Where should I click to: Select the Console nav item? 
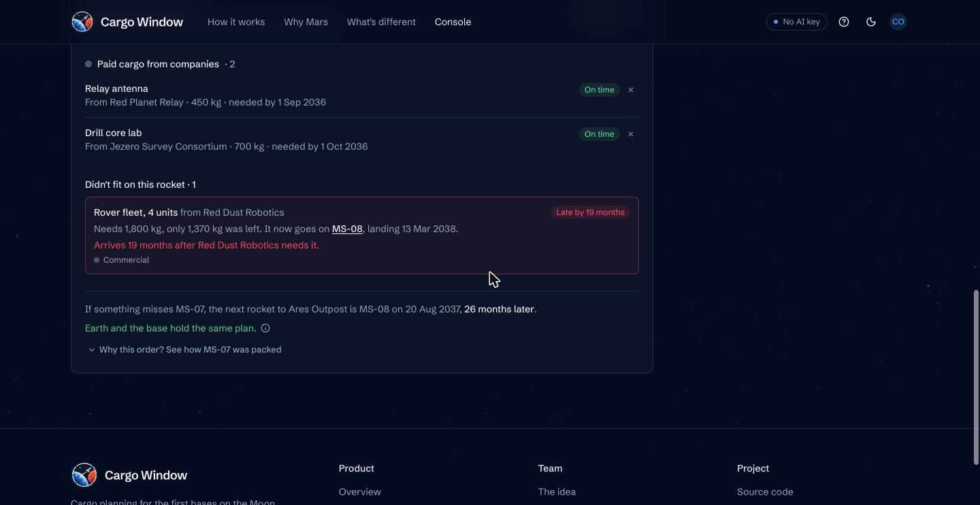(453, 22)
